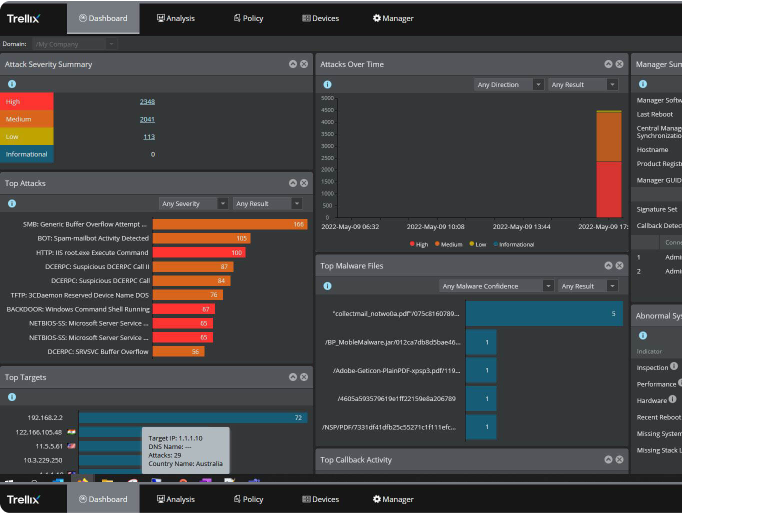Toggle Low series in chart legend

click(x=478, y=244)
